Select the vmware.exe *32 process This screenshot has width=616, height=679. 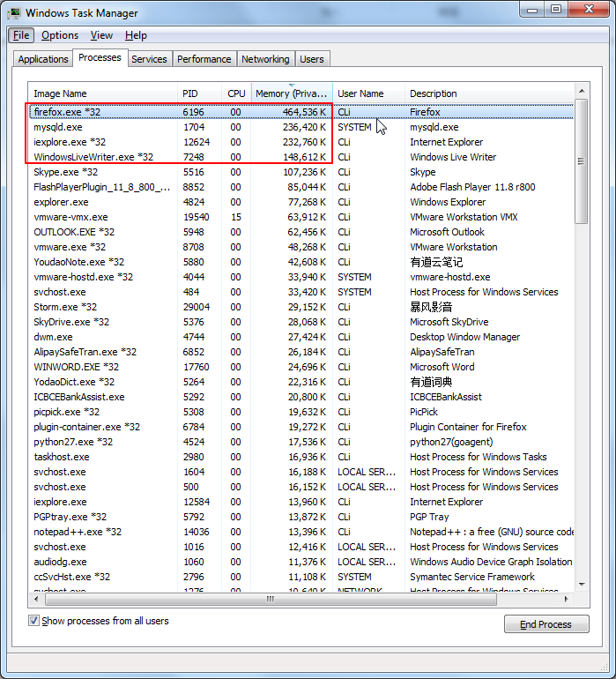301,247
